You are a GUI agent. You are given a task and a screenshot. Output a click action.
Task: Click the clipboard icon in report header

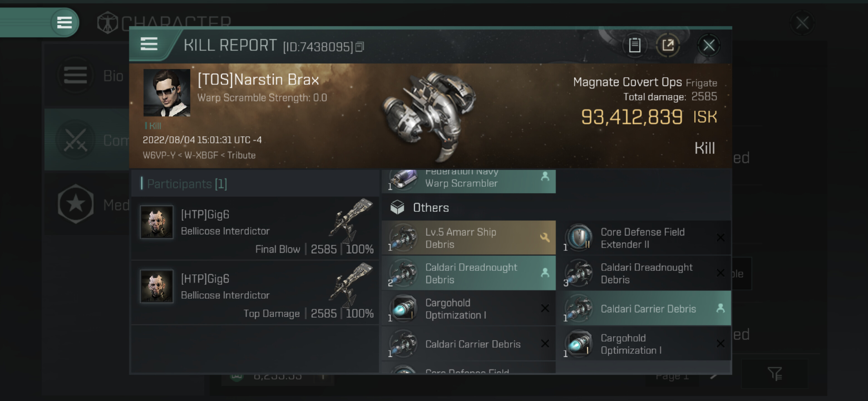635,45
